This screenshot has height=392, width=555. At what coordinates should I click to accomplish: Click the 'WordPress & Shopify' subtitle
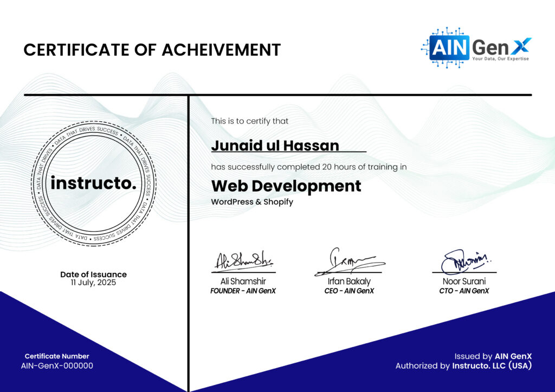tap(252, 202)
